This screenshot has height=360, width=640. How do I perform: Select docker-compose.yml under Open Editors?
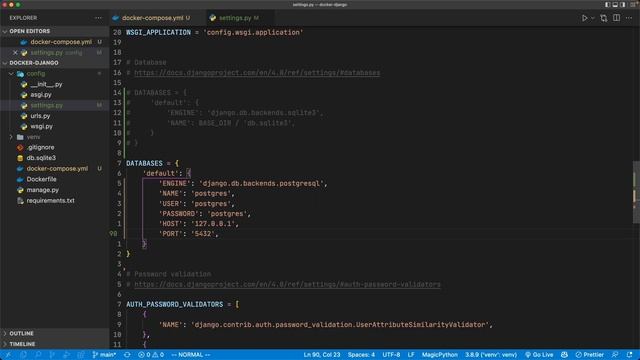[55, 42]
